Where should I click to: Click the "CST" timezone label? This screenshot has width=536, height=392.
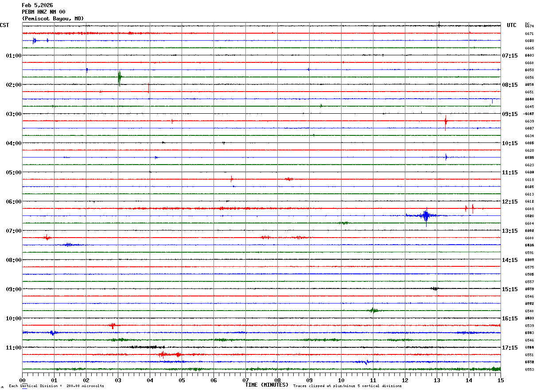point(4,25)
